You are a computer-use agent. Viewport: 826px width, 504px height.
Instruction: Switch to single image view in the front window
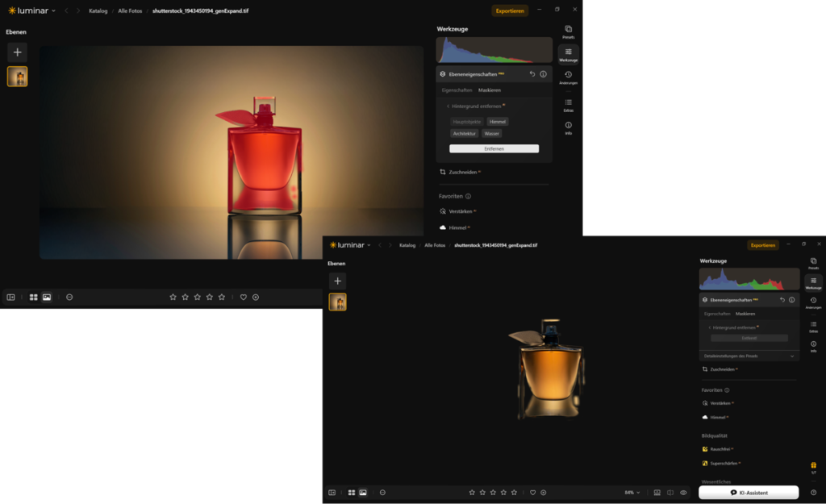(363, 493)
